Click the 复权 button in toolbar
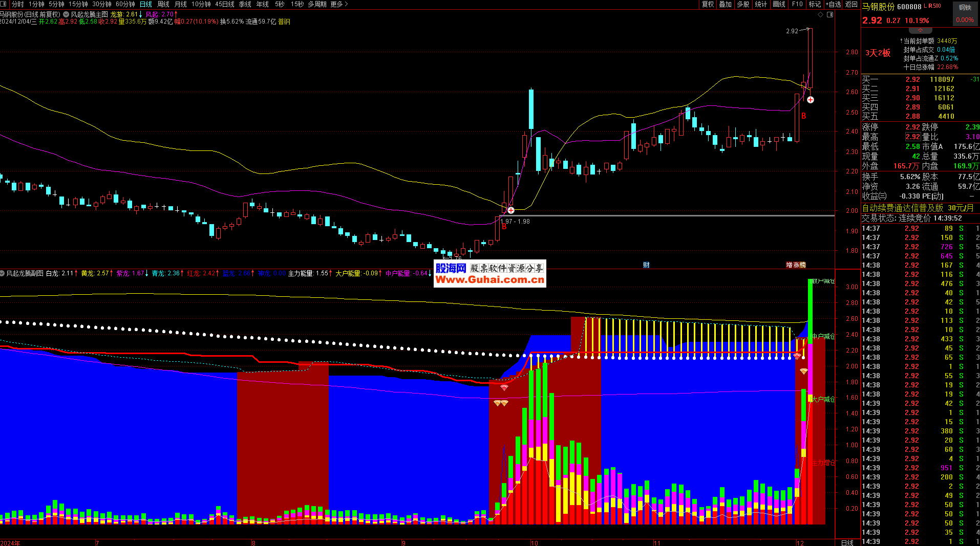The height and width of the screenshot is (546, 980). [708, 4]
